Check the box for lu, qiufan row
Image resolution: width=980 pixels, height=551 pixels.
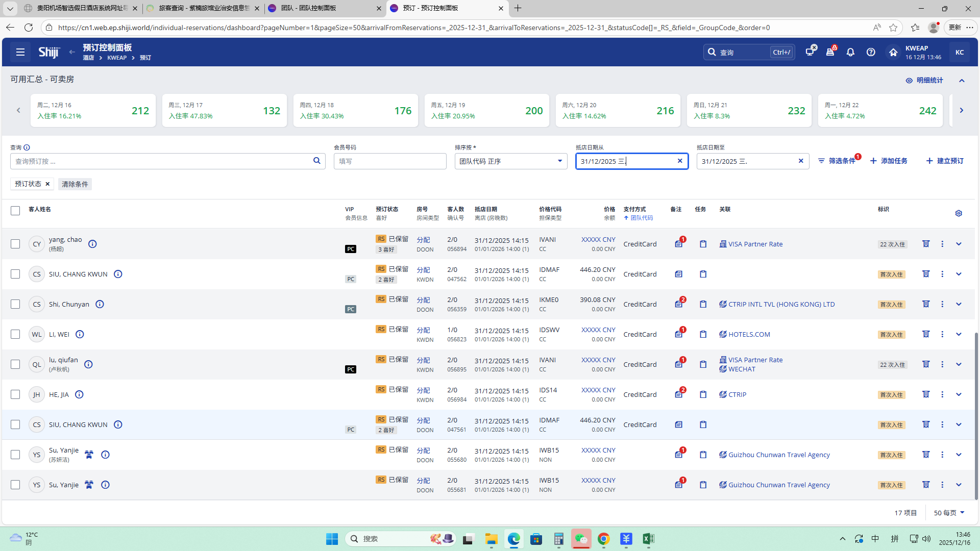point(15,364)
